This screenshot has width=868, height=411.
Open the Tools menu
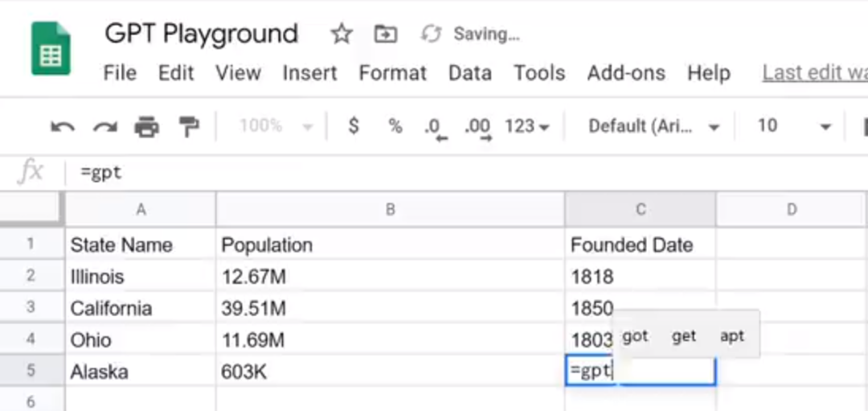point(539,73)
